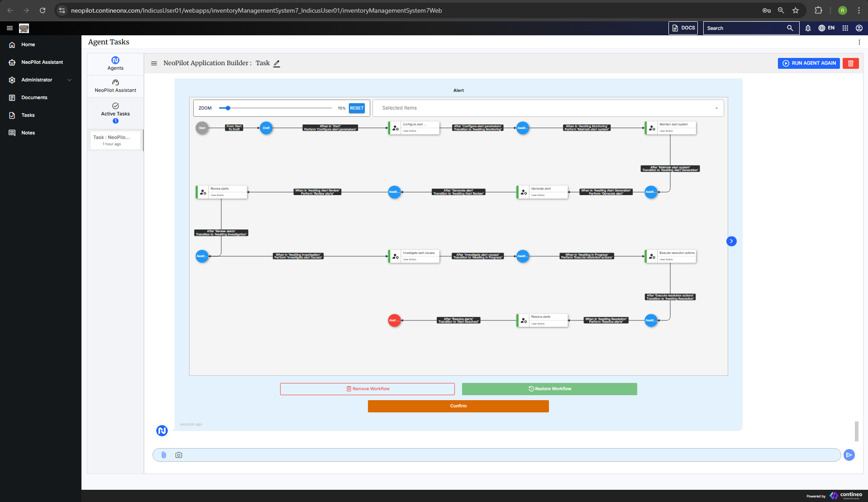Click 'When in Awaiting Alert Review' label
Viewport: 868px width, 502px height.
click(317, 192)
